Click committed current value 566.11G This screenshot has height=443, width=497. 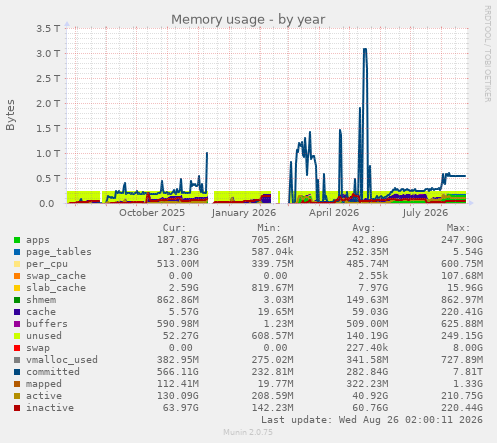[x=178, y=372]
